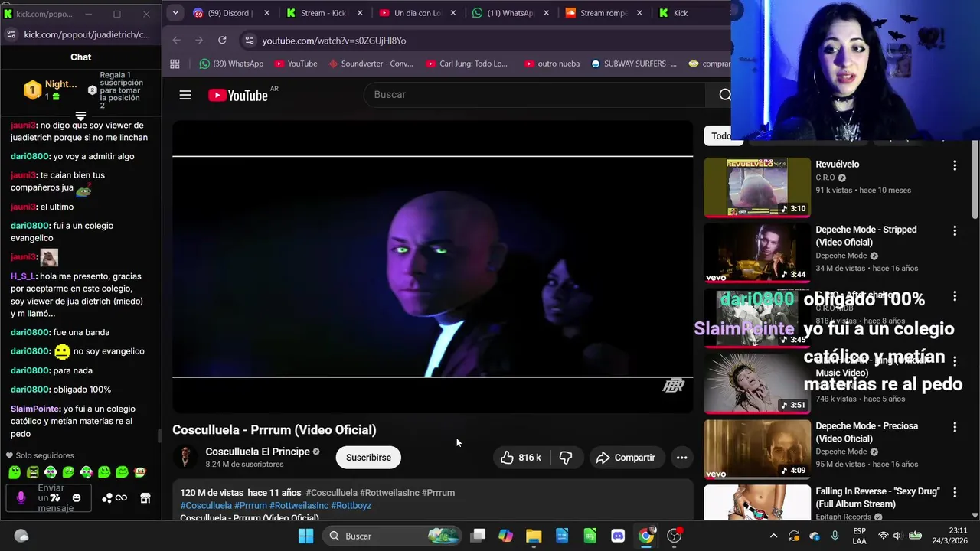Viewport: 980px width, 551px height.
Task: Open the Depeche Mode Stripped thumbnail
Action: tap(756, 253)
